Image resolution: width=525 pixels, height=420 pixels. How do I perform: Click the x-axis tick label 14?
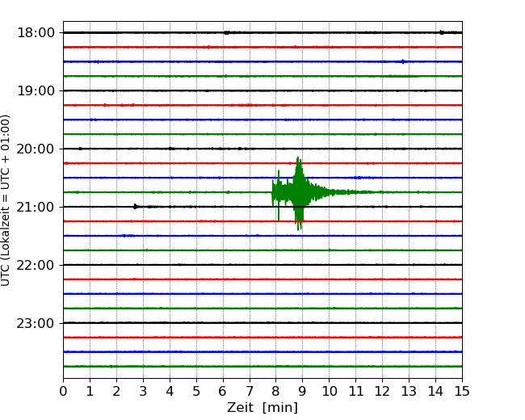point(435,391)
